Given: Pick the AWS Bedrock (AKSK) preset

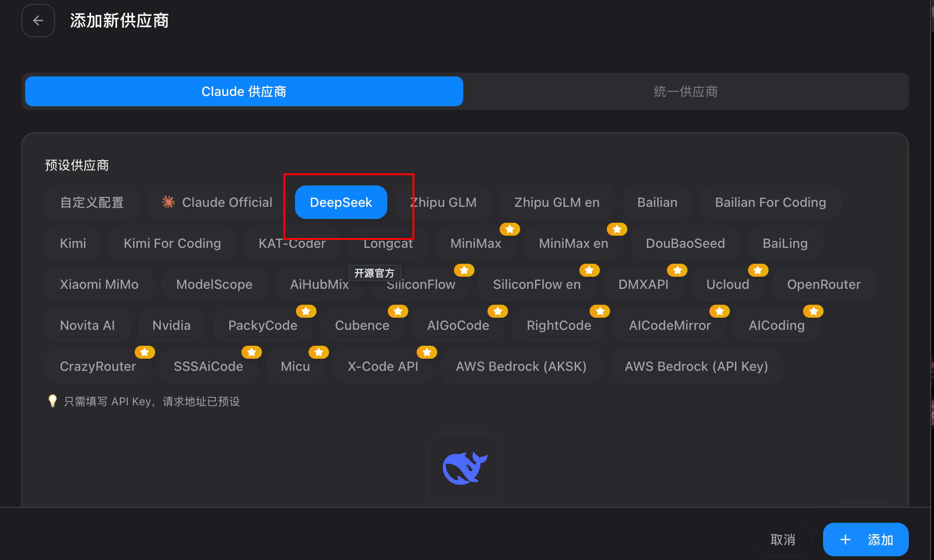Looking at the screenshot, I should click(521, 366).
